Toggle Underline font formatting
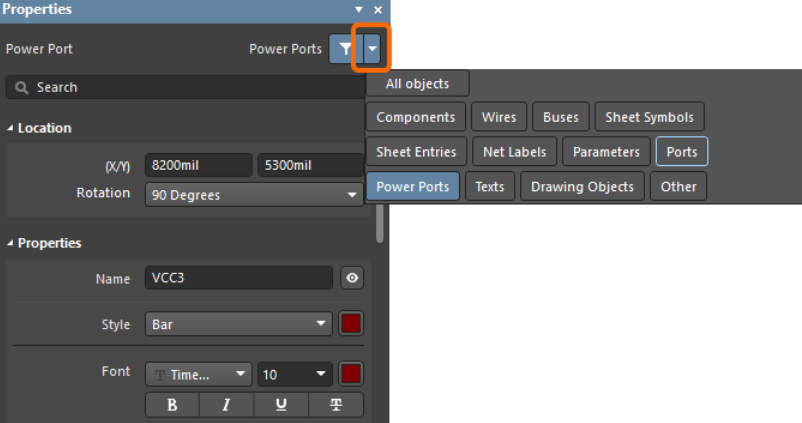 (x=281, y=405)
